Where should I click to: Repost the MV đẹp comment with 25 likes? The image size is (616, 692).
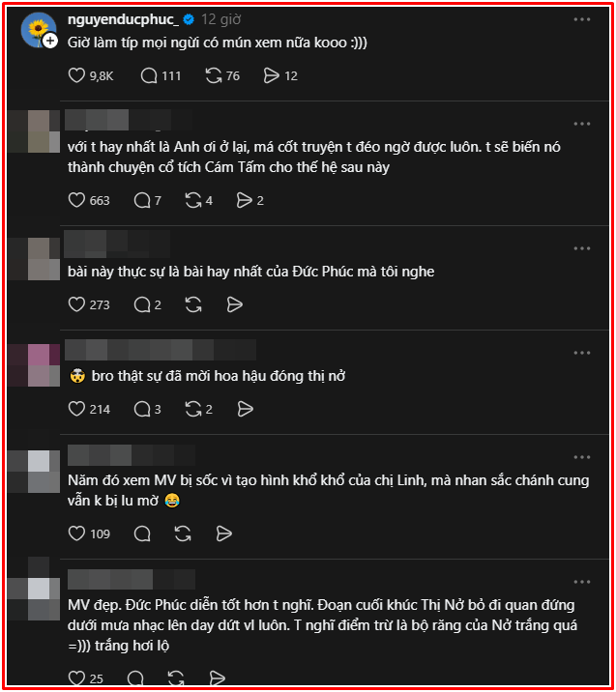point(177,678)
